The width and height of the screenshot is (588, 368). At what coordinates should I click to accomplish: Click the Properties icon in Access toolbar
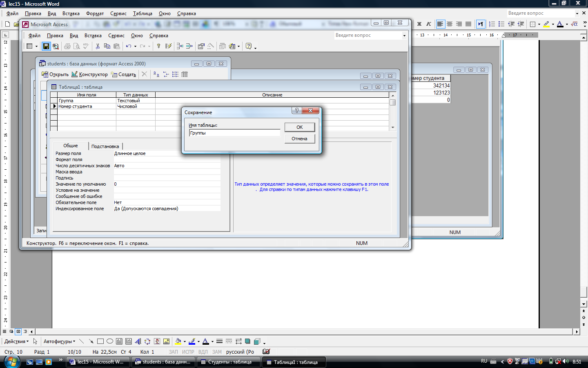tap(201, 46)
